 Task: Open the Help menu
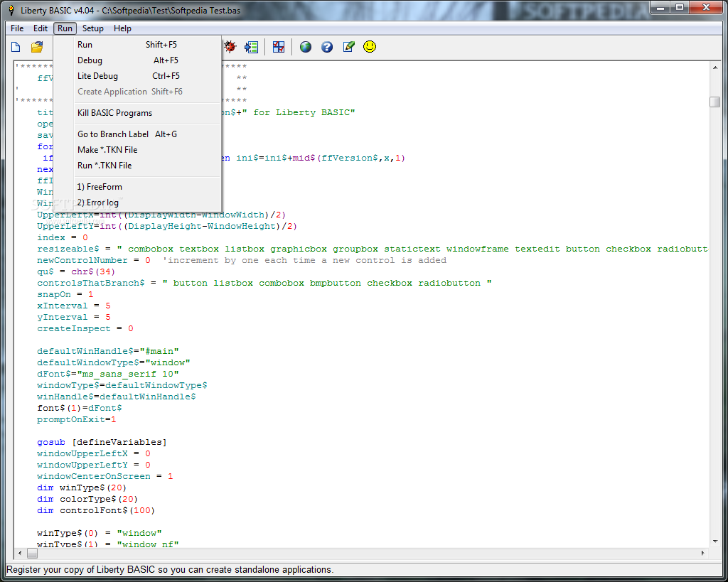[x=122, y=28]
